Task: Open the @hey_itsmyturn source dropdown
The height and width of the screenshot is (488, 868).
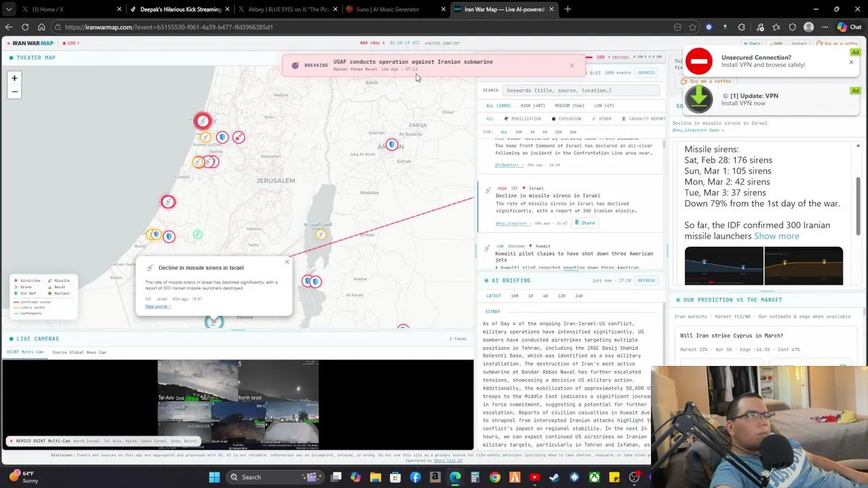Action: click(x=697, y=130)
